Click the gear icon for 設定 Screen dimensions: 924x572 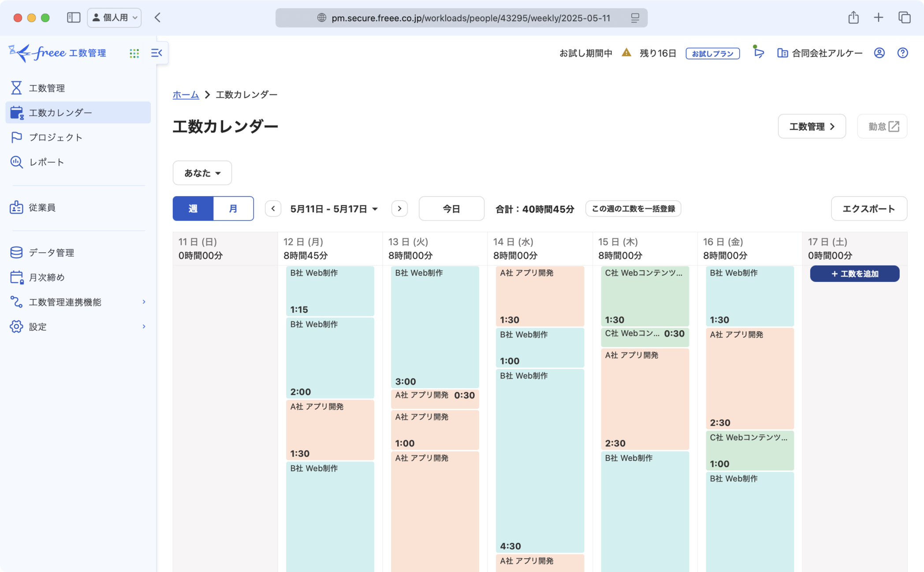point(16,326)
